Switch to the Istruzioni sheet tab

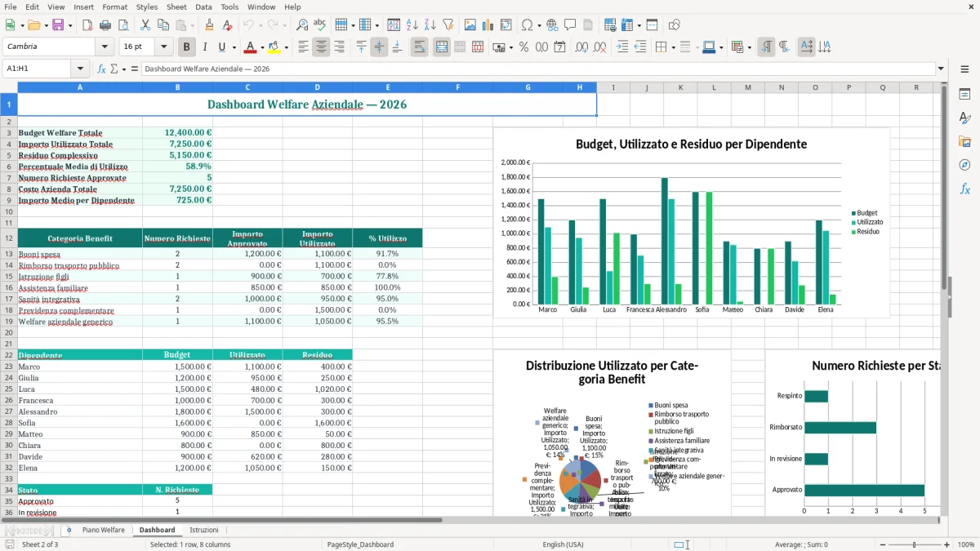coord(204,530)
